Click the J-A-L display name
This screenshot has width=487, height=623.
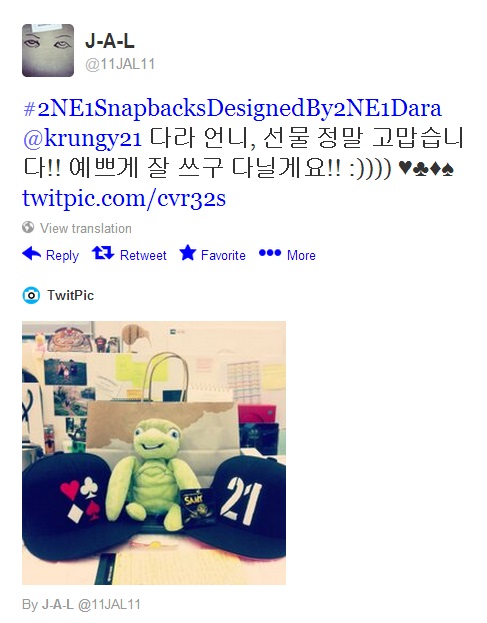click(110, 41)
